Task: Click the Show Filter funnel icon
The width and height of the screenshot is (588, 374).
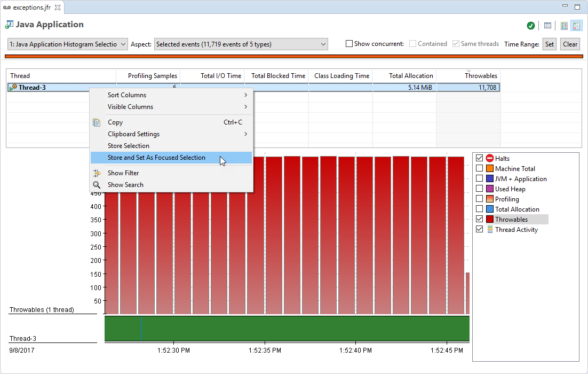Action: tap(97, 173)
